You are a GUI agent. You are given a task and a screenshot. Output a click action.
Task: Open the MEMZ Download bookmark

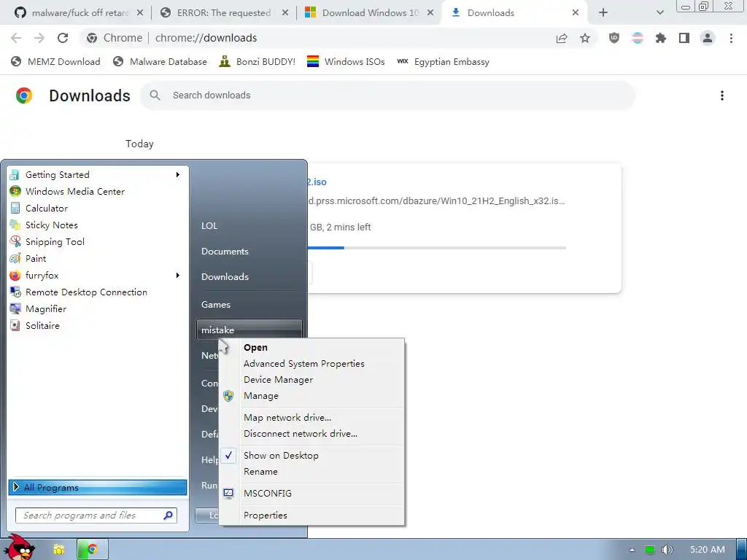[55, 62]
